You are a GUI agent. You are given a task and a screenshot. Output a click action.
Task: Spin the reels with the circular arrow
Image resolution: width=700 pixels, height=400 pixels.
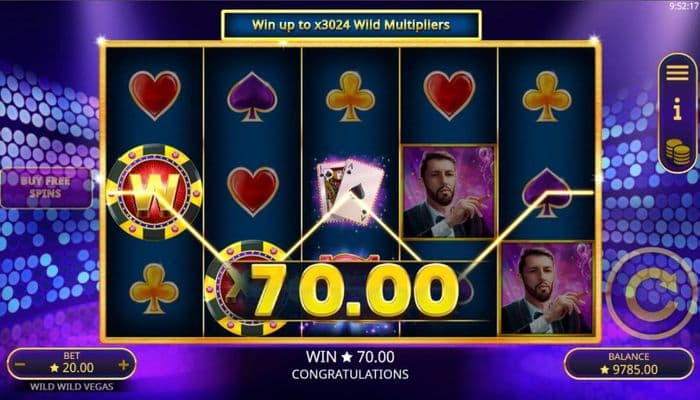coord(651,293)
